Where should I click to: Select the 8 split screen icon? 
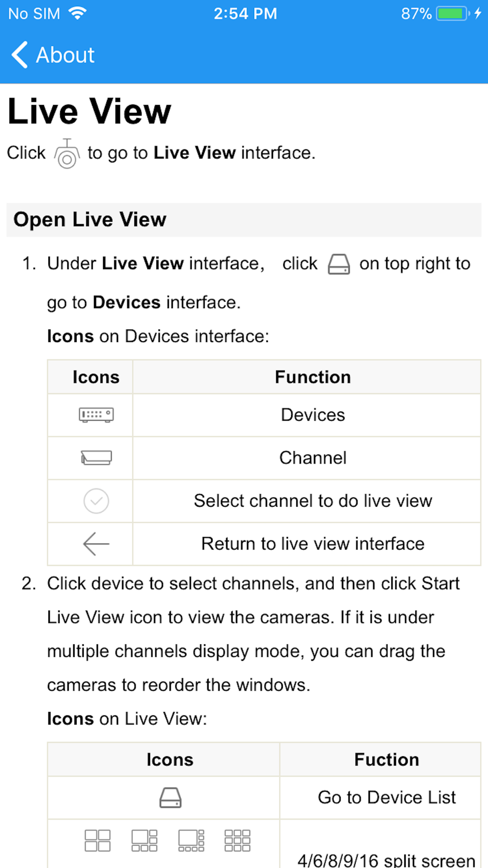[191, 841]
